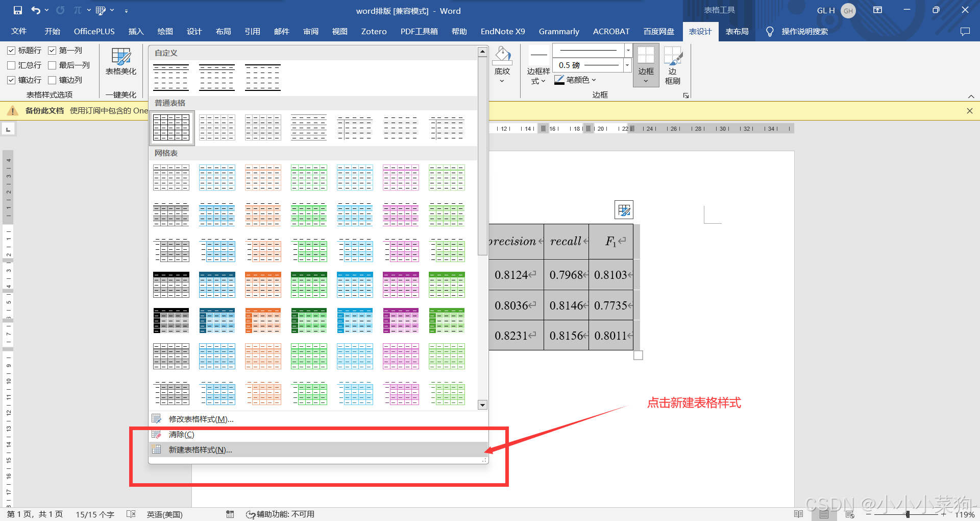
Task: Open the equation pi icon
Action: point(78,10)
